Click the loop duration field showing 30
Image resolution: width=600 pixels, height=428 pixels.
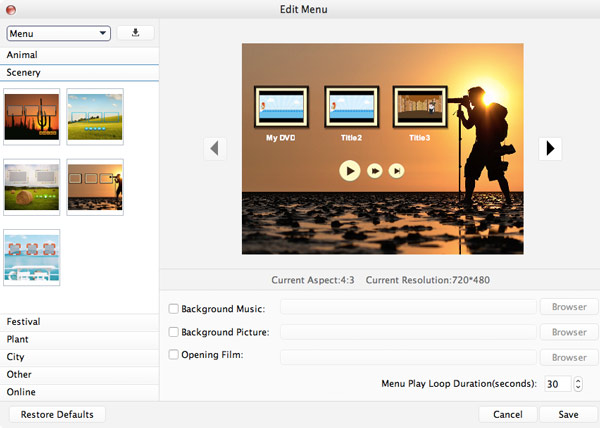(x=558, y=384)
